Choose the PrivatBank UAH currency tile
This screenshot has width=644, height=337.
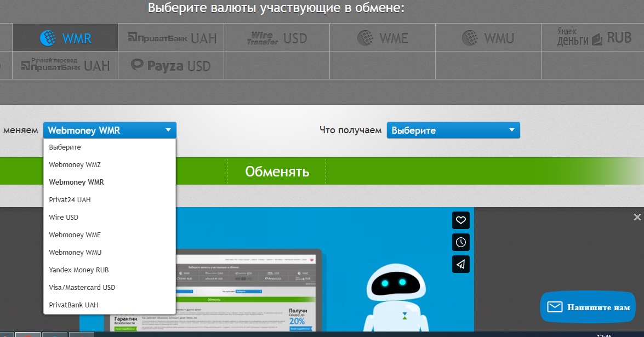pos(171,38)
